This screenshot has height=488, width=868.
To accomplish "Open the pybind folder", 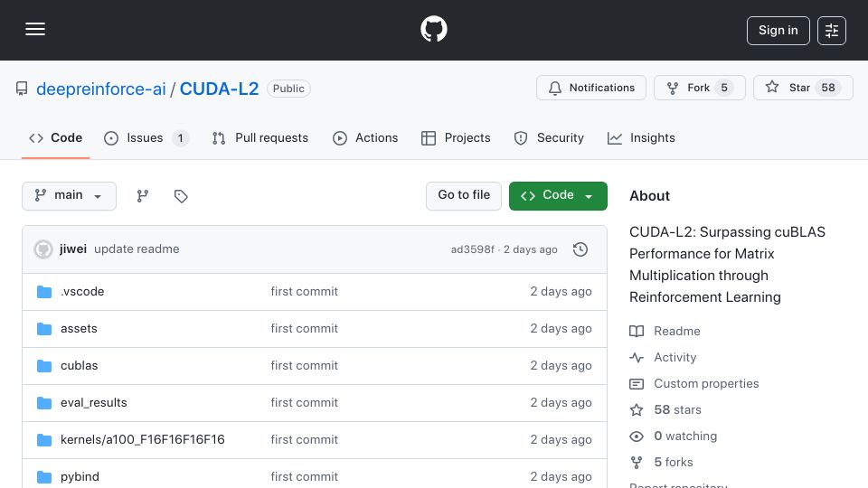I will [x=80, y=477].
